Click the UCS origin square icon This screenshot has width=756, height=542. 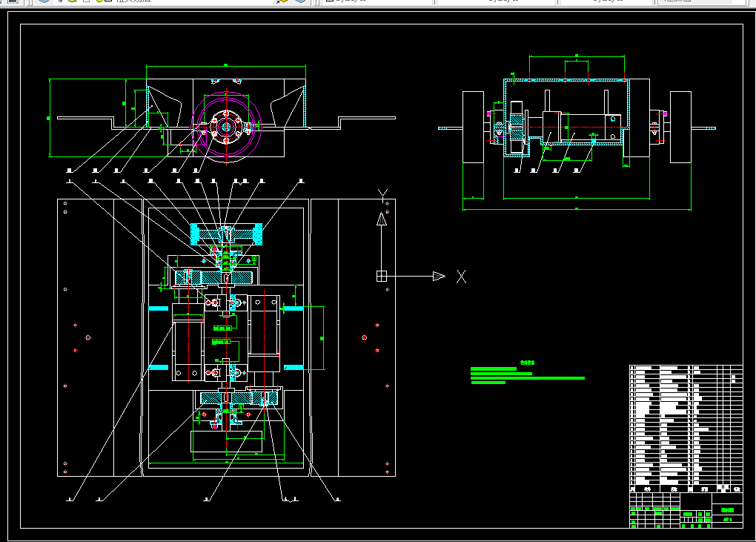click(382, 276)
